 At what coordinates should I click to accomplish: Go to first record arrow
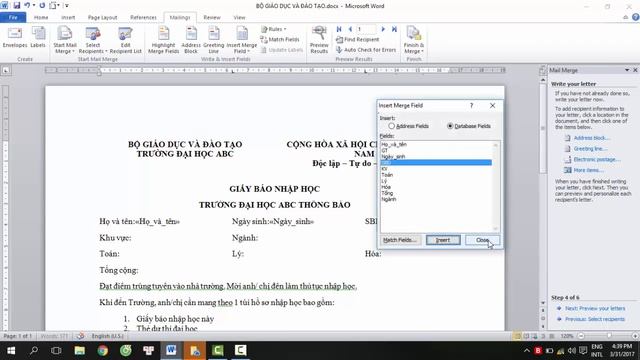tap(339, 29)
